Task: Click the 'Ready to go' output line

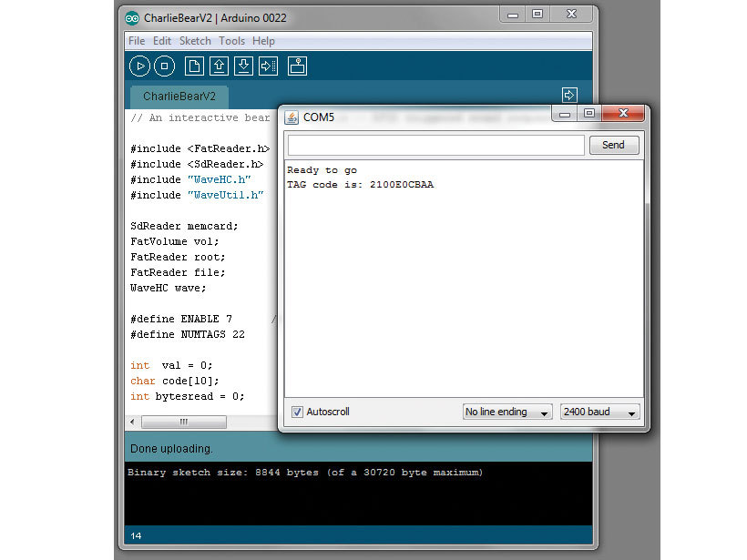Action: (322, 170)
